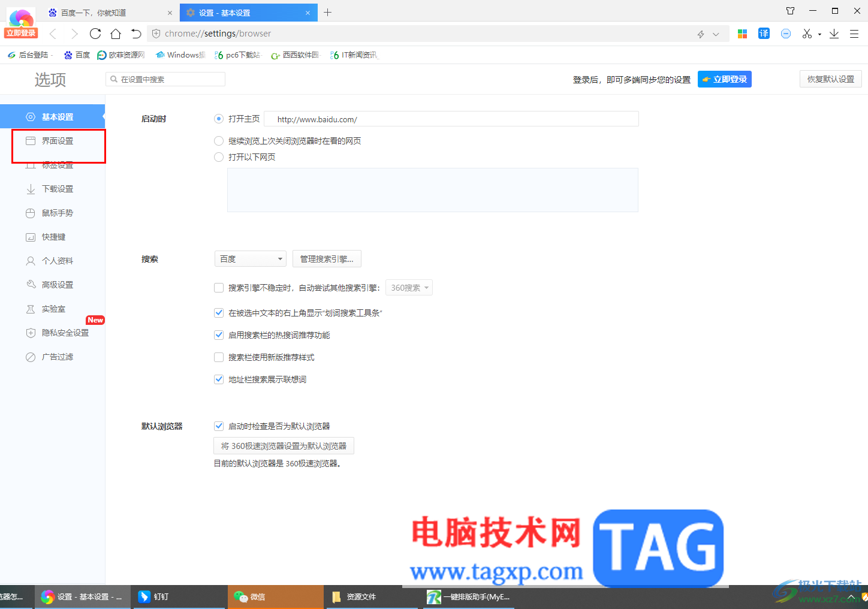
Task: Open 微信 from the taskbar
Action: pos(276,597)
